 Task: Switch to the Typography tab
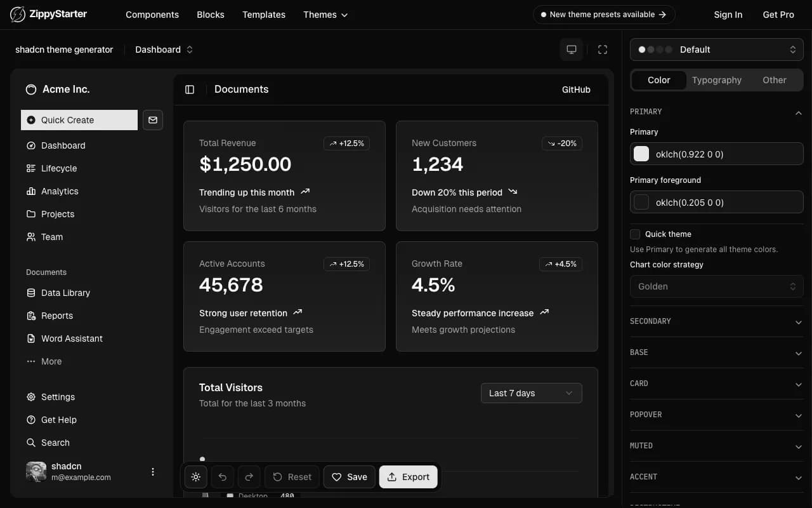tap(716, 80)
